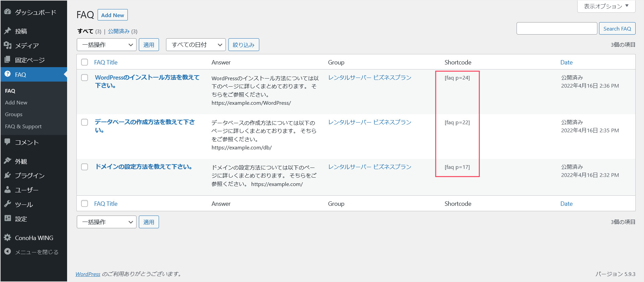Click the plugin plug icon for プラグイン
This screenshot has height=282, width=644.
coord(8,175)
